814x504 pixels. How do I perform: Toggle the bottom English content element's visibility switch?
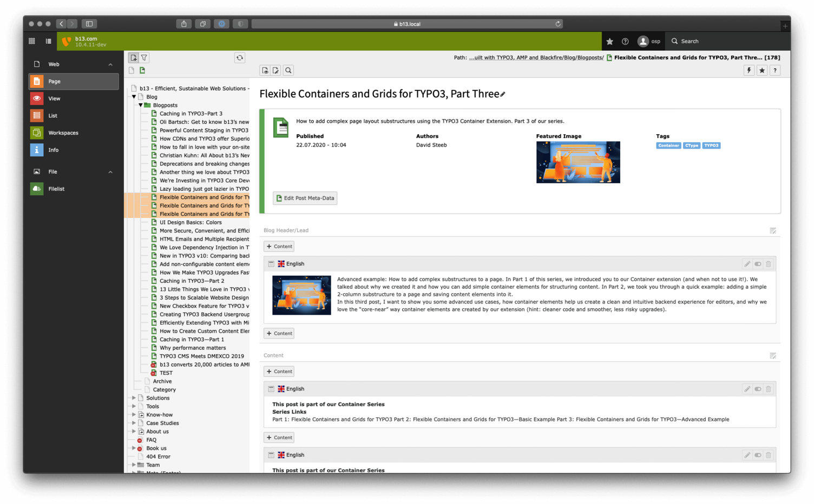coord(758,455)
